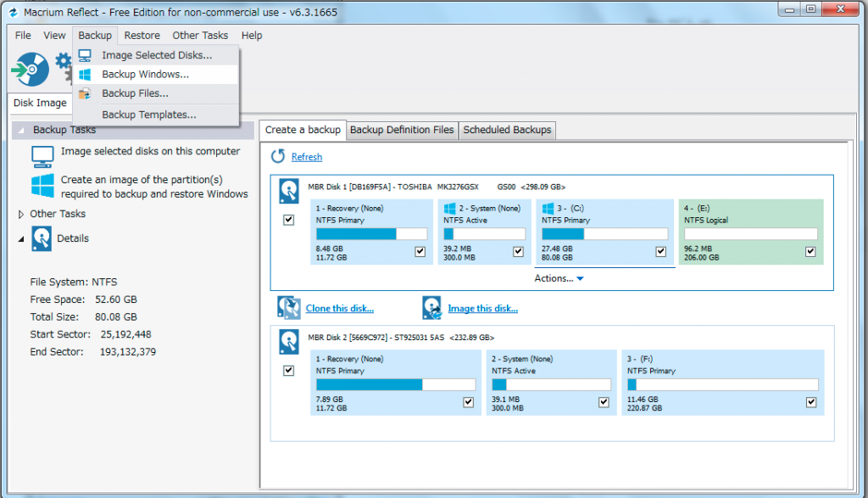868x498 pixels.
Task: Click File System: NTFS detail text
Action: [74, 283]
